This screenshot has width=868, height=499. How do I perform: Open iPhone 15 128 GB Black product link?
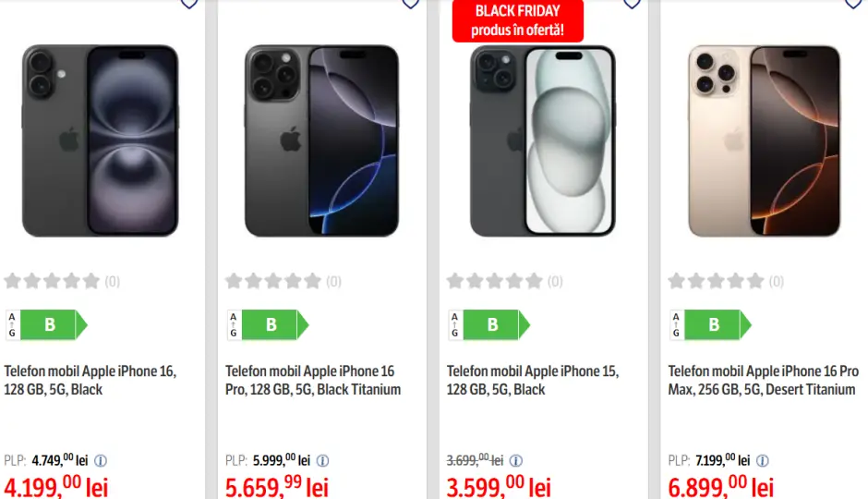click(x=533, y=380)
